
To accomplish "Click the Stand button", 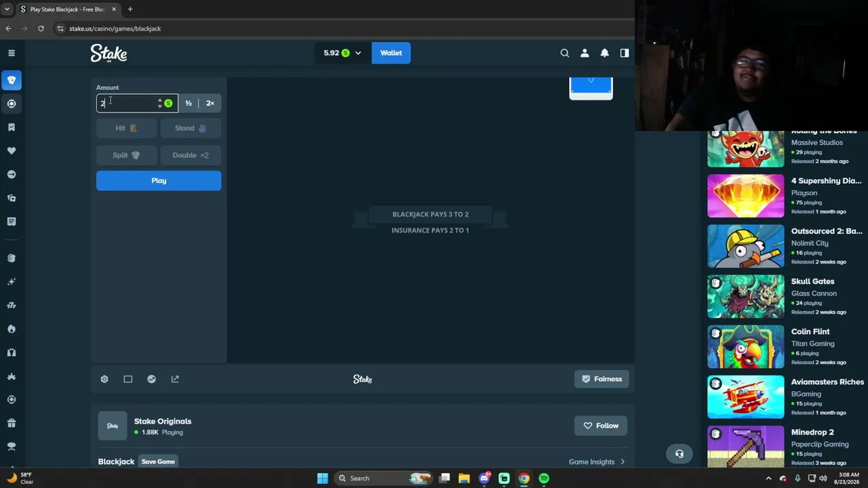I will [191, 128].
